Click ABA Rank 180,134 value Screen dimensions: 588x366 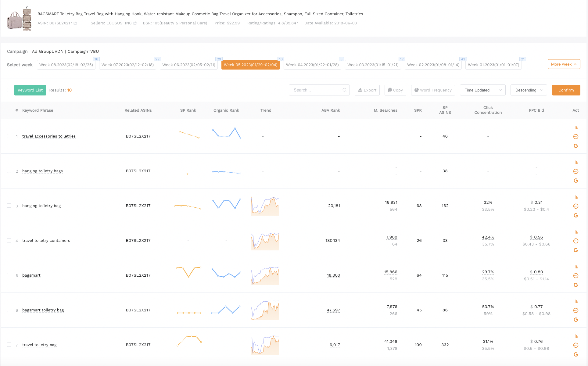333,240
